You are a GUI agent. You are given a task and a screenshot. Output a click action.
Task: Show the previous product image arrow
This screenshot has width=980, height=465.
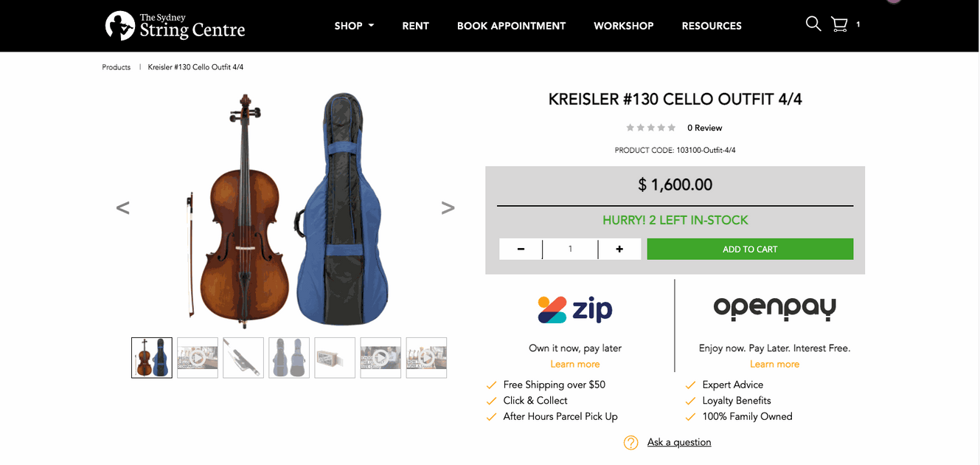(123, 207)
